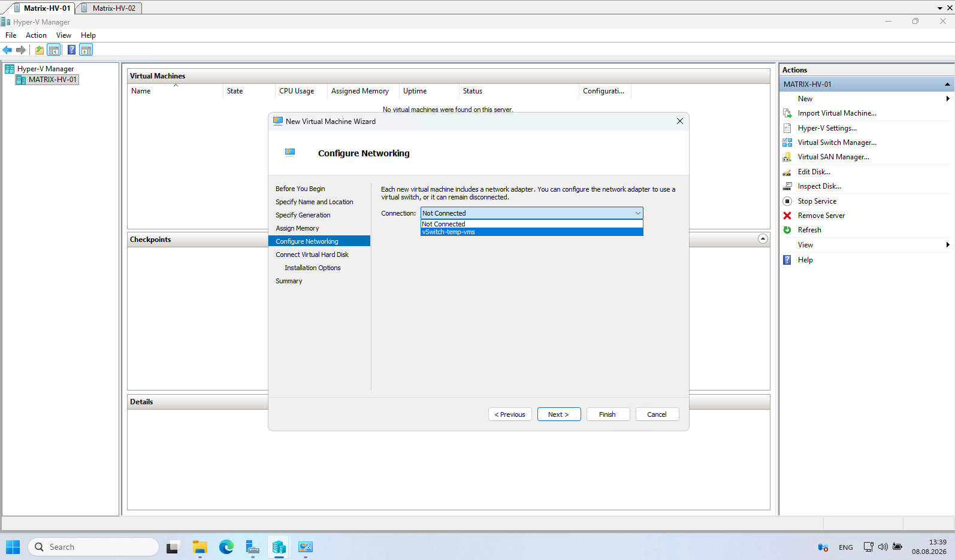955x560 pixels.
Task: Click the taskbar Search box
Action: pyautogui.click(x=93, y=547)
